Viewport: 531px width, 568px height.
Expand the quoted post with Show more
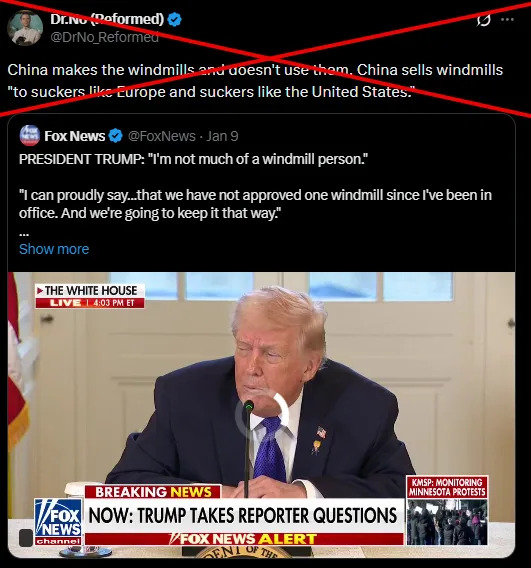tap(54, 249)
